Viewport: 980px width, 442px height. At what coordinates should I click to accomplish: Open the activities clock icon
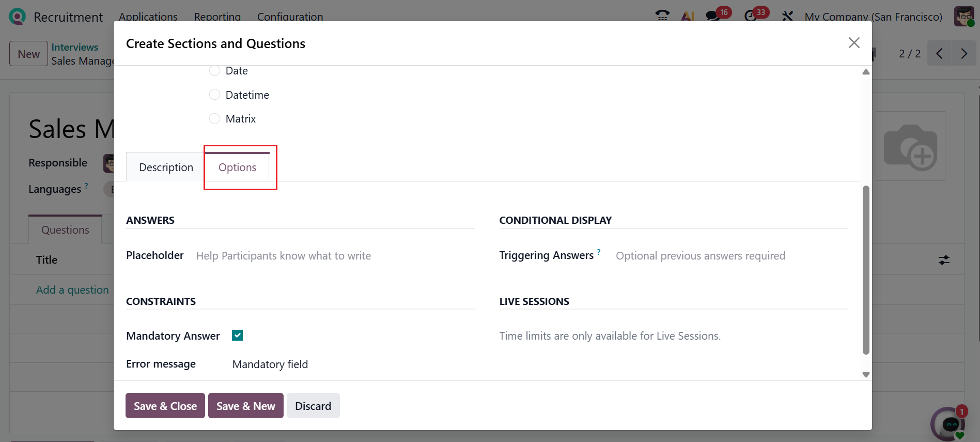tap(751, 16)
